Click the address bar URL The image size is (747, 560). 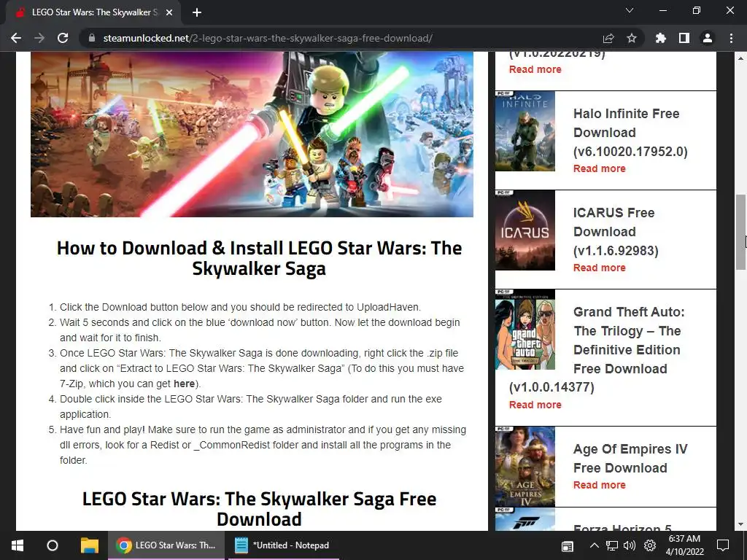click(x=268, y=38)
